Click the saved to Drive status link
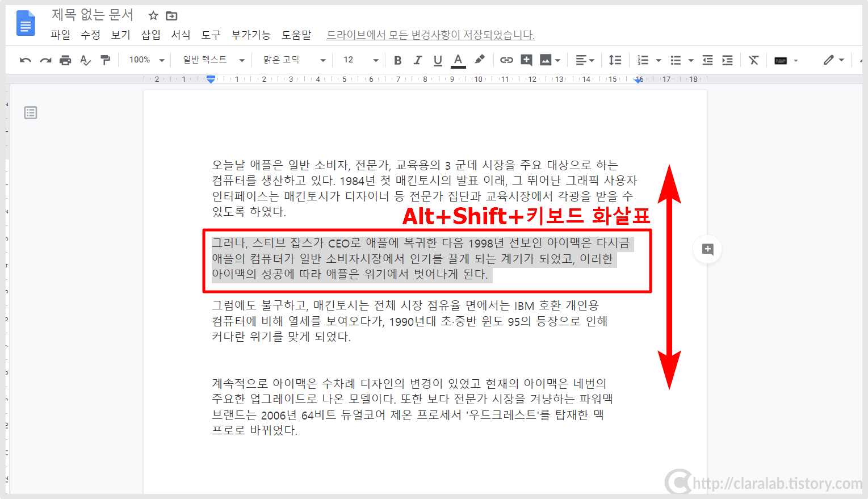Viewport: 868px width, 499px height. pos(431,35)
